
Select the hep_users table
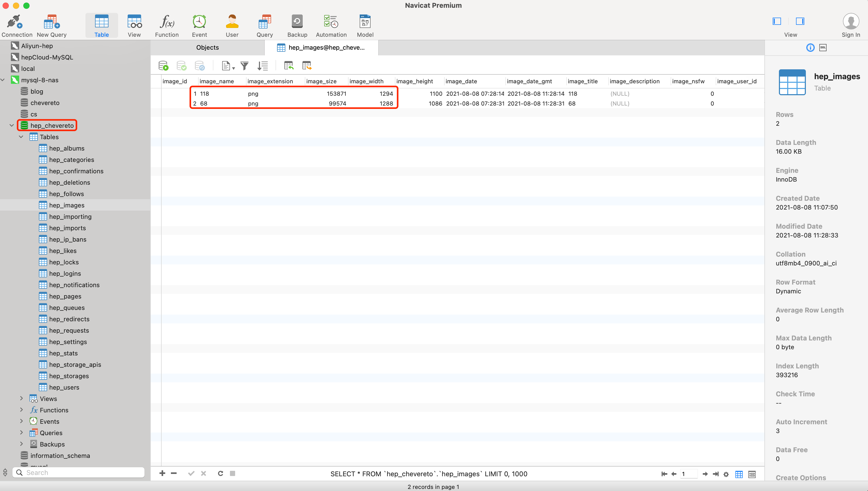[x=64, y=387]
